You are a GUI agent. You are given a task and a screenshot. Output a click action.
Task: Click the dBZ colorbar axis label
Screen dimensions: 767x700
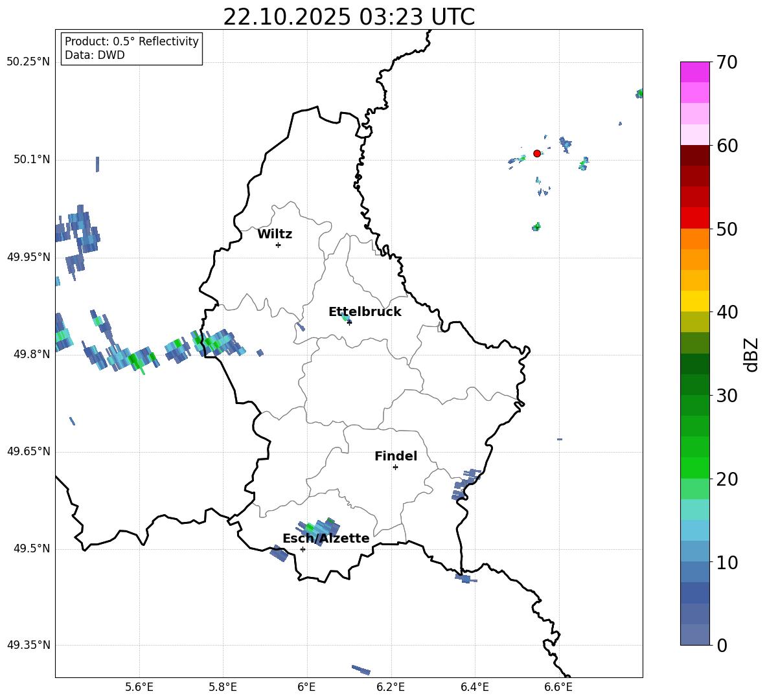(751, 354)
